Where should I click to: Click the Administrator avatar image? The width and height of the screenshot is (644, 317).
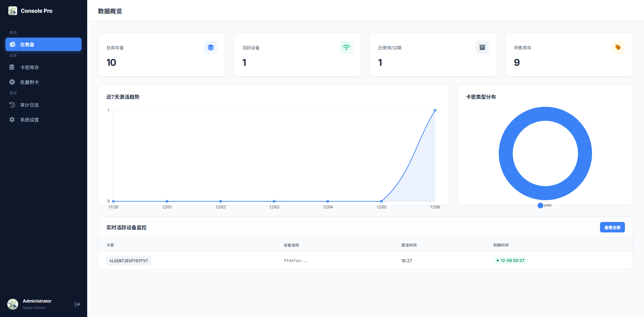tap(13, 304)
